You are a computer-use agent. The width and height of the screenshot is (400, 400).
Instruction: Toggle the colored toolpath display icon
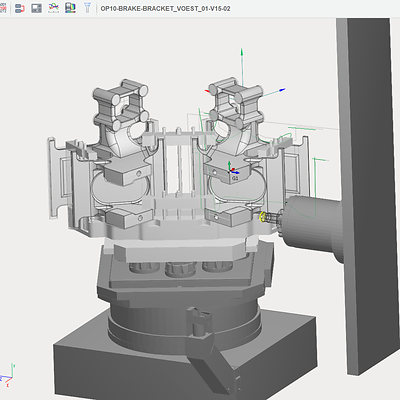(54, 8)
